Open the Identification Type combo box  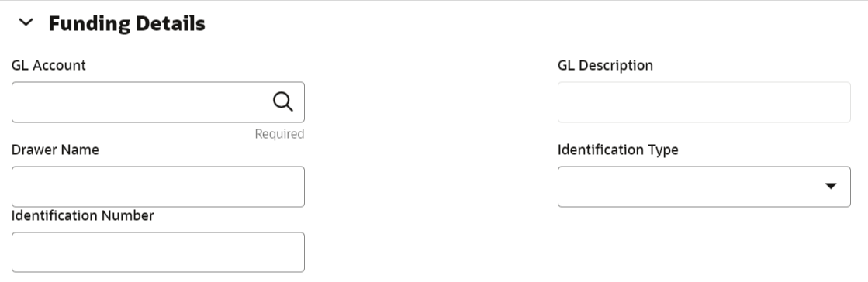[704, 187]
